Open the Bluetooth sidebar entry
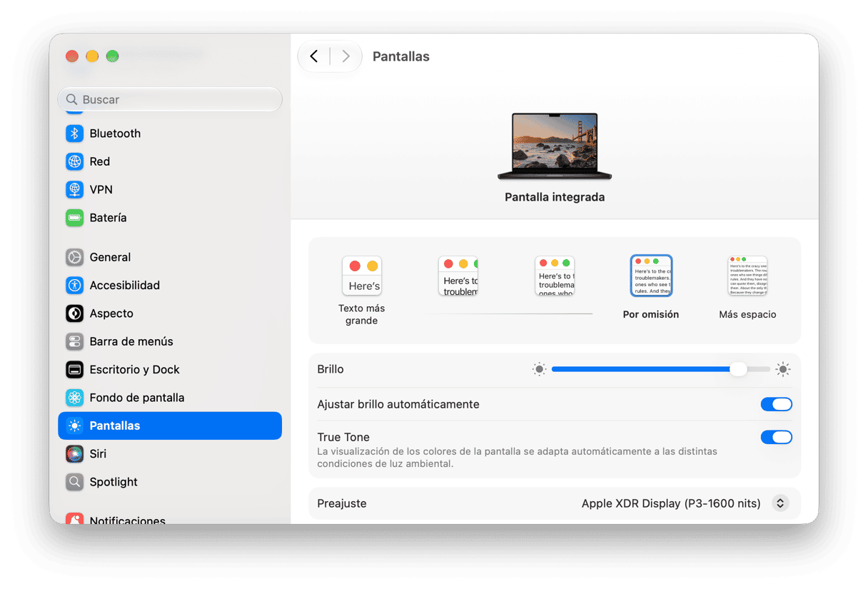This screenshot has width=868, height=589. coord(170,134)
